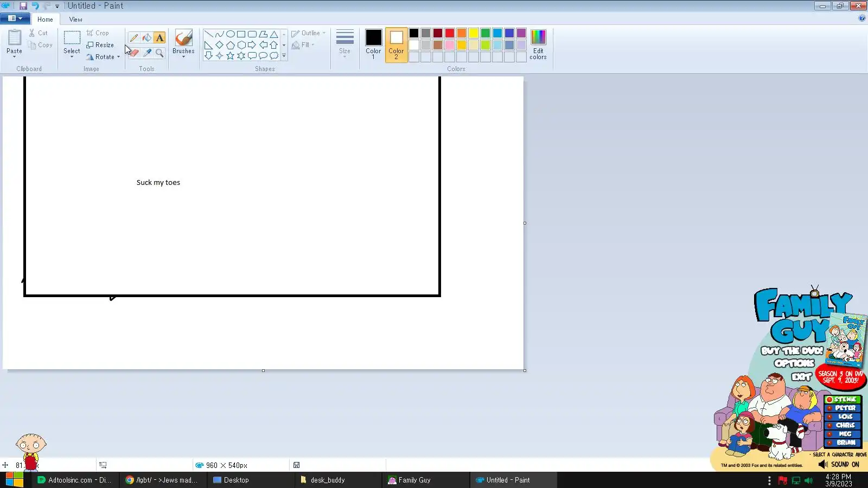Expand the Select dropdown arrow
The image size is (868, 488).
(x=72, y=56)
